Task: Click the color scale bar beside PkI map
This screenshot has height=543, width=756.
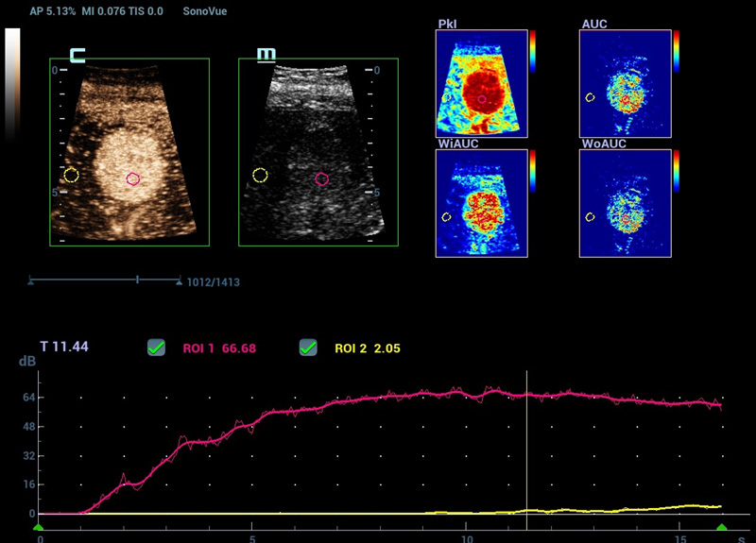Action: click(534, 51)
